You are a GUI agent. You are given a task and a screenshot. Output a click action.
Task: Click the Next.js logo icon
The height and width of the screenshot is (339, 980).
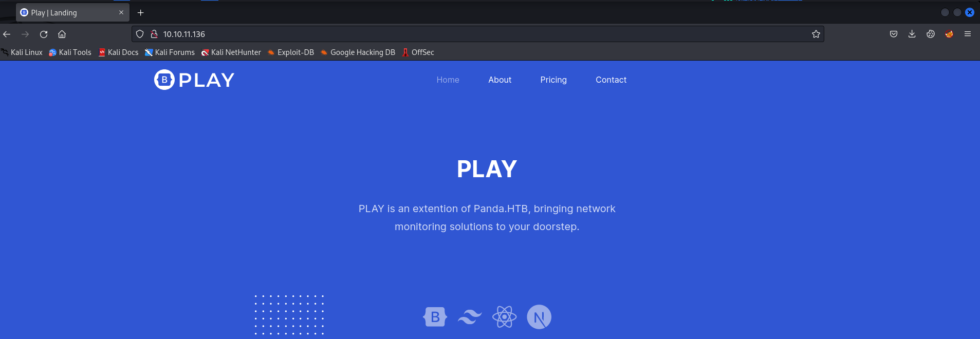click(539, 317)
